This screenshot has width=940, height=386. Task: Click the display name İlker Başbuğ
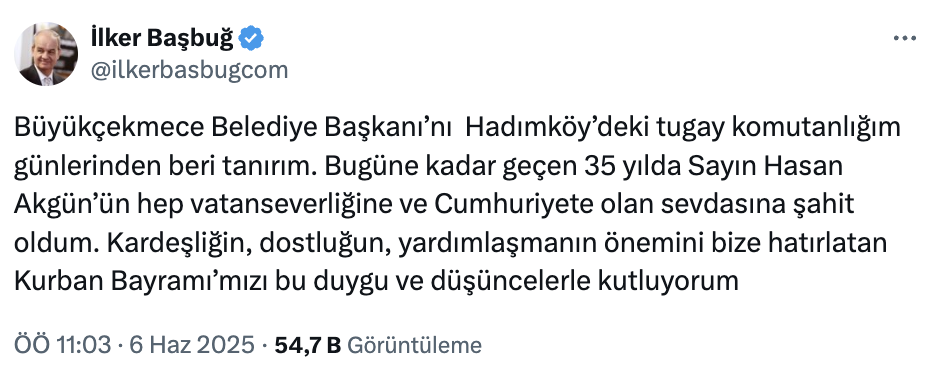(161, 38)
